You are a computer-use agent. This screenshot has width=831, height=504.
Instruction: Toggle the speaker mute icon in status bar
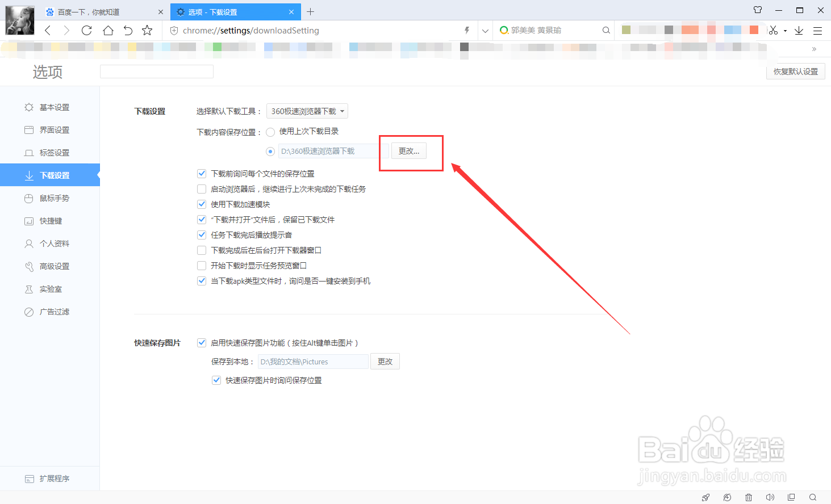770,497
